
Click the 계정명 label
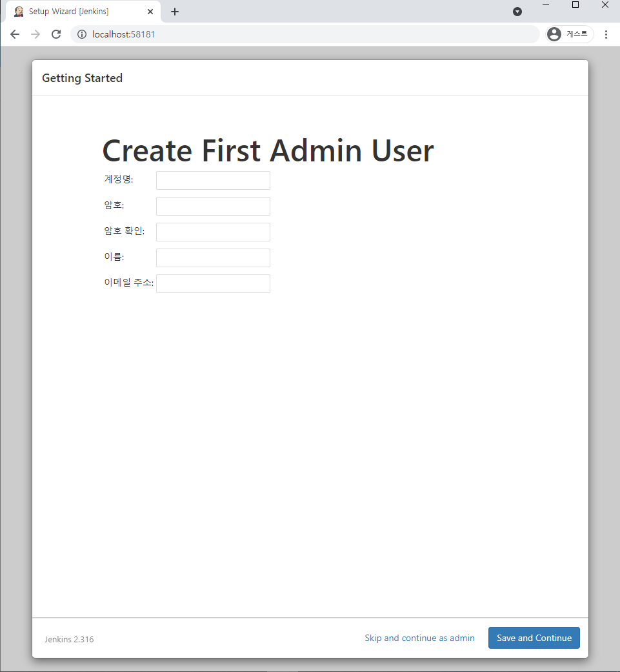click(119, 179)
